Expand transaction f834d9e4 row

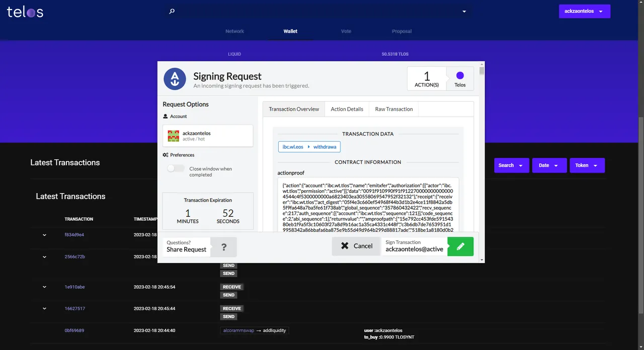[x=44, y=235]
